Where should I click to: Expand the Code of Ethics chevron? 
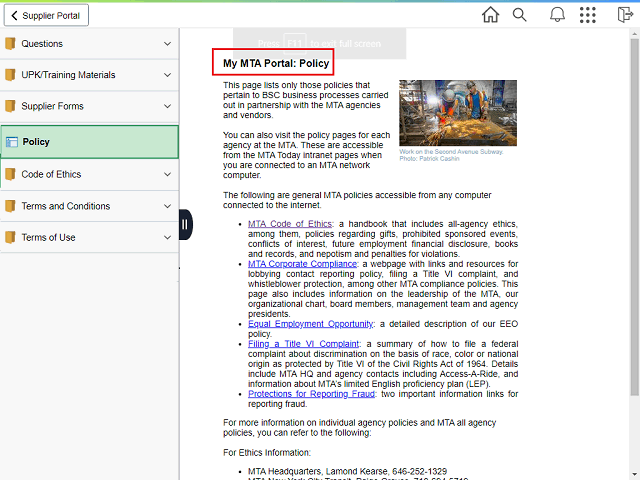tap(167, 174)
